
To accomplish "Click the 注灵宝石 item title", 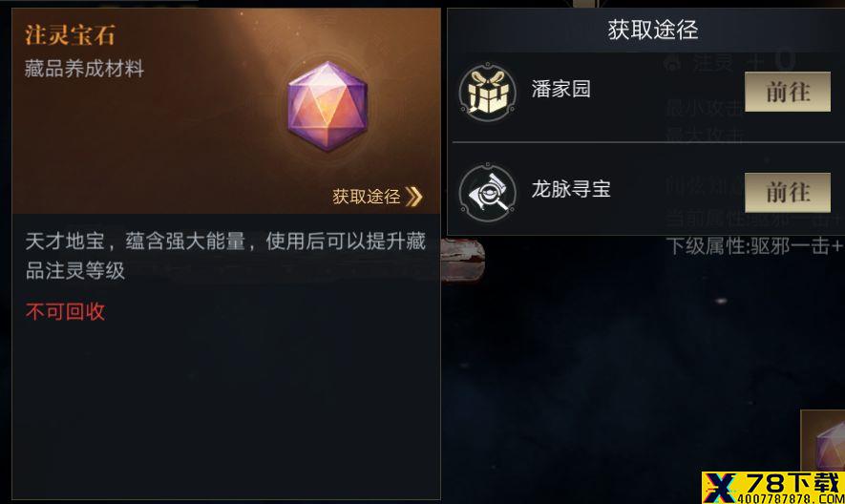I will coord(70,35).
